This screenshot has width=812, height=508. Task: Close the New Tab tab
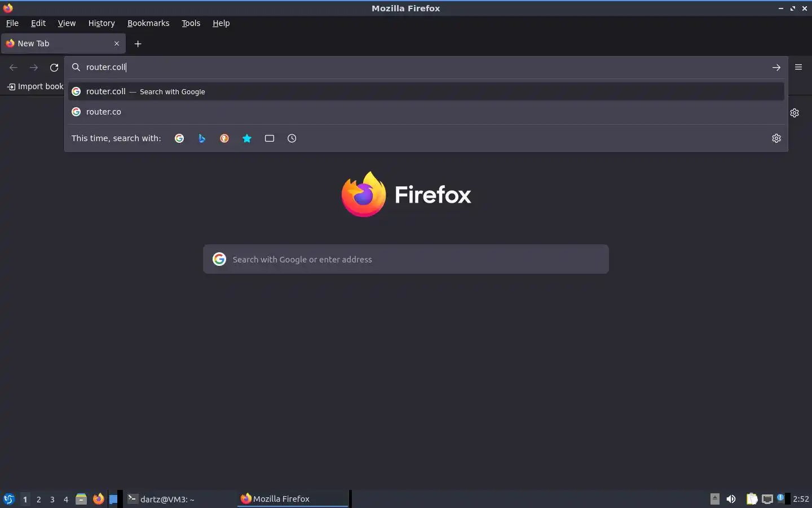[x=117, y=43]
